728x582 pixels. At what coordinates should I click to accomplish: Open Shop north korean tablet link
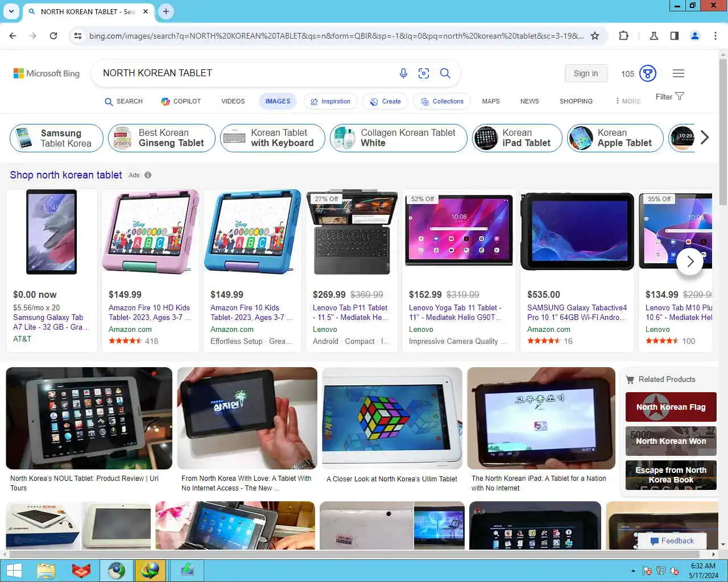[x=66, y=175]
